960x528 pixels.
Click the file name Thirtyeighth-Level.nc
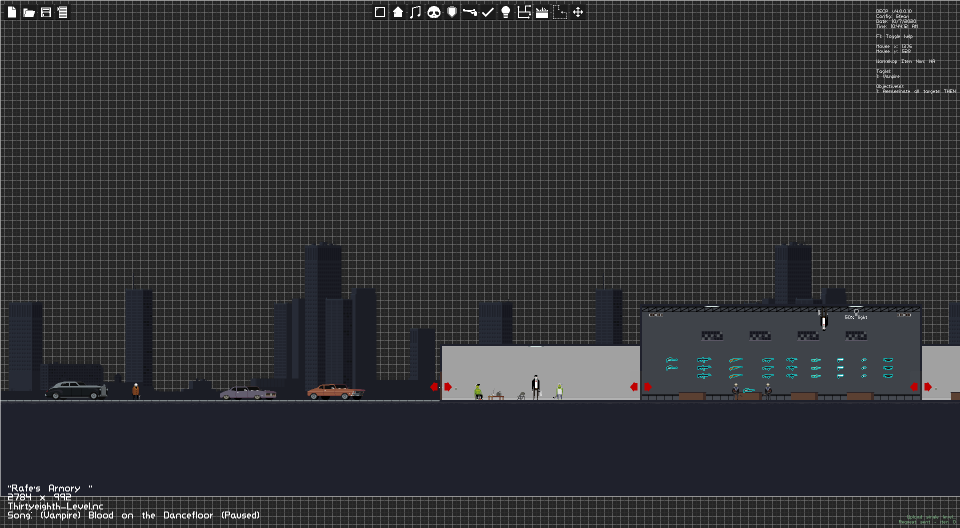[56, 507]
